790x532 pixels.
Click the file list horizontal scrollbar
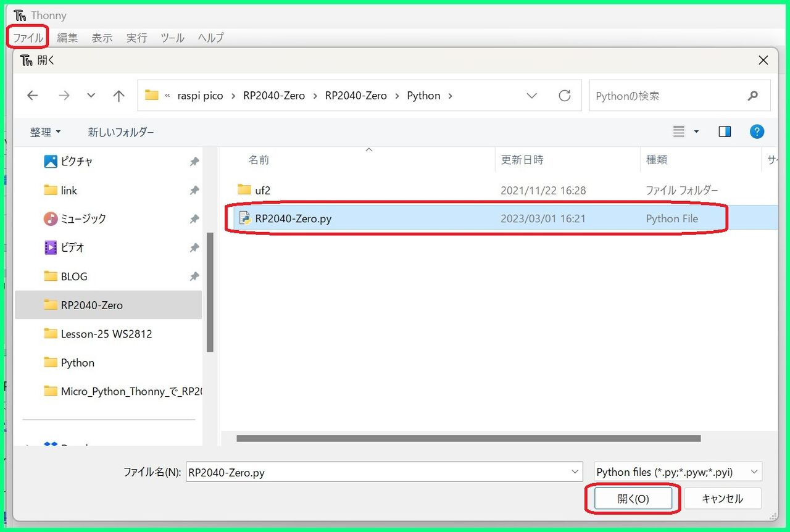(x=468, y=438)
